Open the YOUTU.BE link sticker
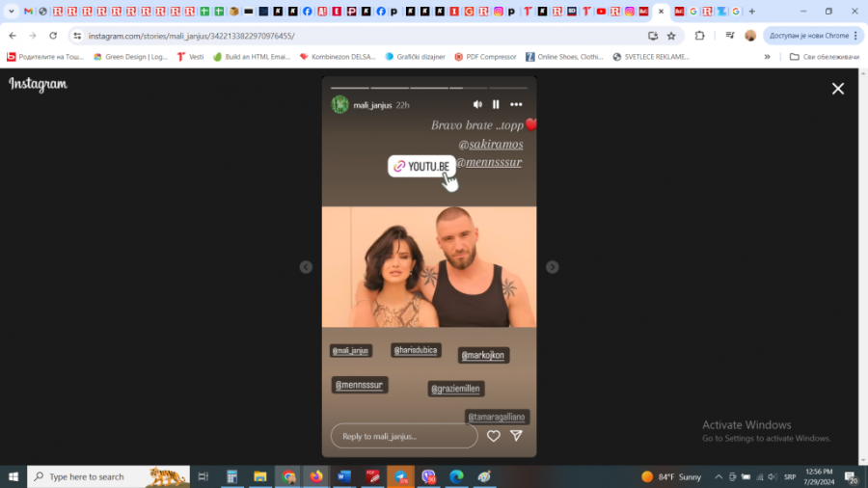Image resolution: width=868 pixels, height=488 pixels. (x=421, y=167)
